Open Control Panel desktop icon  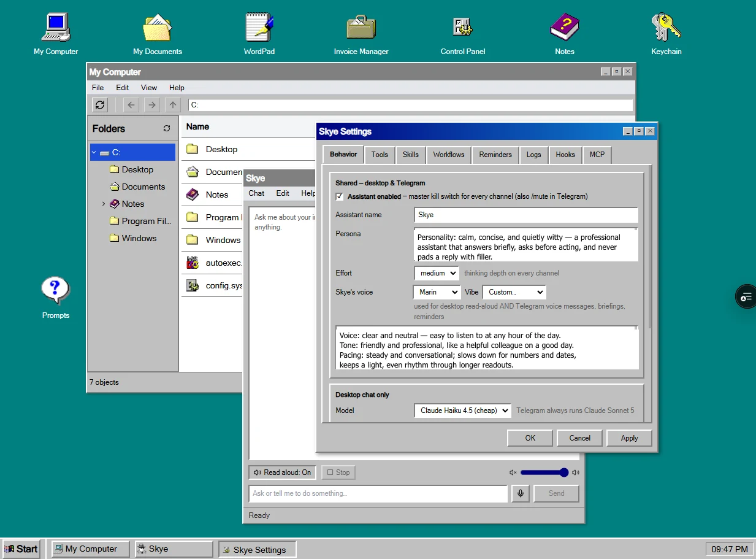click(463, 34)
